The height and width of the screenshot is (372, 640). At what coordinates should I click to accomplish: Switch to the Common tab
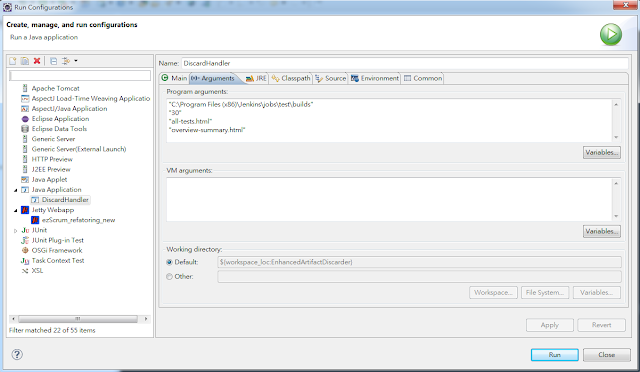point(423,78)
